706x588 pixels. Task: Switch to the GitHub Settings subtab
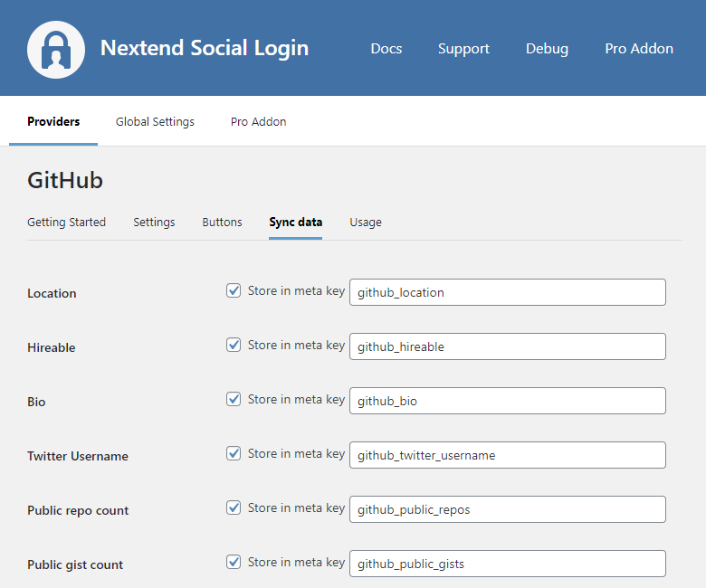(154, 223)
